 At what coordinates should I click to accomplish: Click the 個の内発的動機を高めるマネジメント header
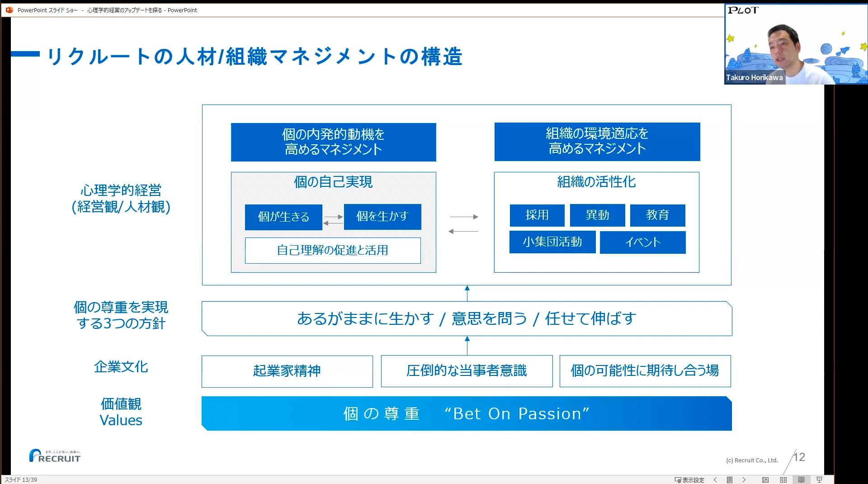[334, 142]
